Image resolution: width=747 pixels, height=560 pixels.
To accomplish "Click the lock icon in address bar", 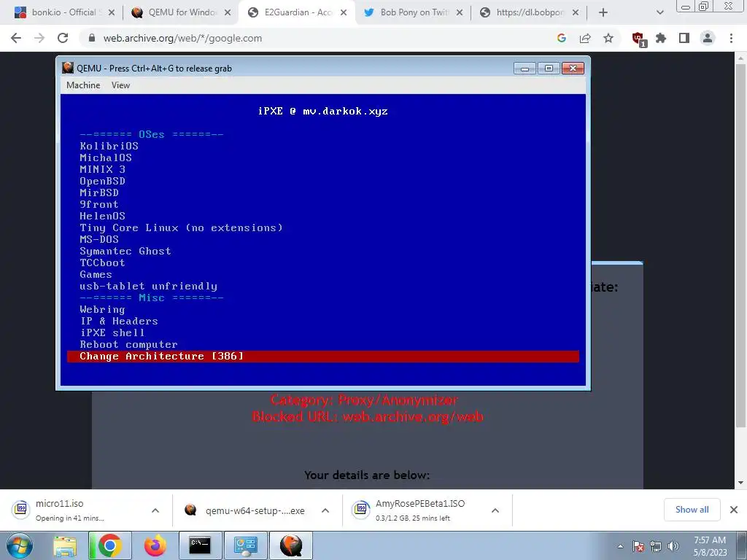I will pyautogui.click(x=92, y=38).
